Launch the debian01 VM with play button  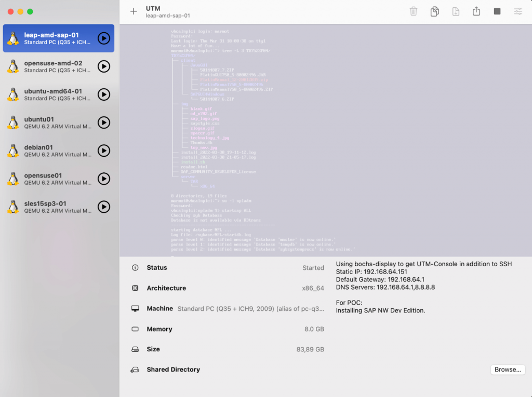tap(104, 151)
